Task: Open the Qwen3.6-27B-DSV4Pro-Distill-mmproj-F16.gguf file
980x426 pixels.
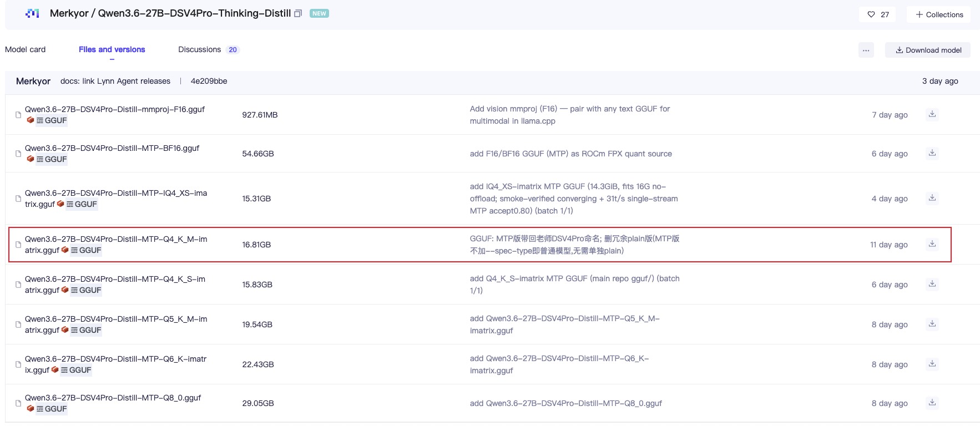Action: [x=115, y=109]
